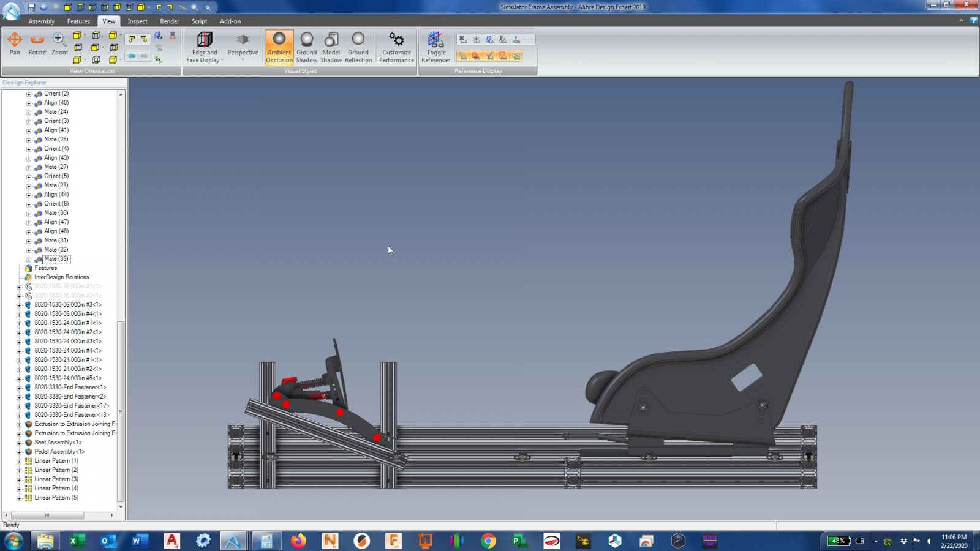The width and height of the screenshot is (980, 551).
Task: Select Orient (6) constraint
Action: [x=56, y=204]
